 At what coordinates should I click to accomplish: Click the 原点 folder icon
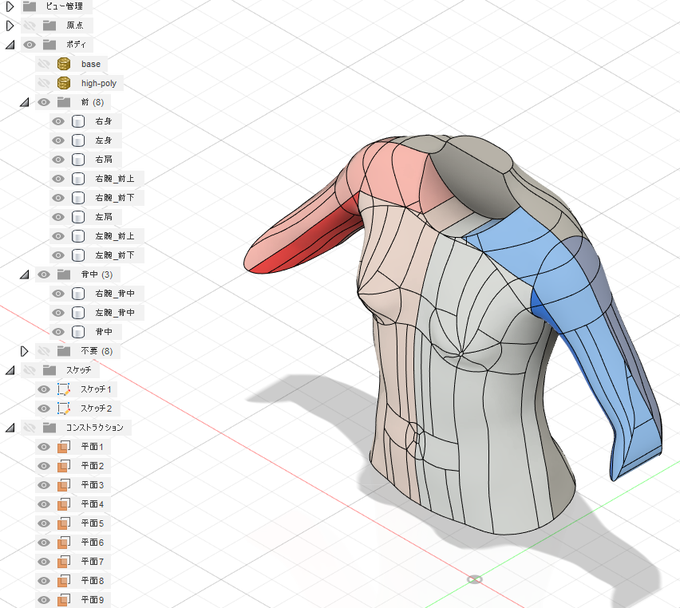[x=49, y=26]
